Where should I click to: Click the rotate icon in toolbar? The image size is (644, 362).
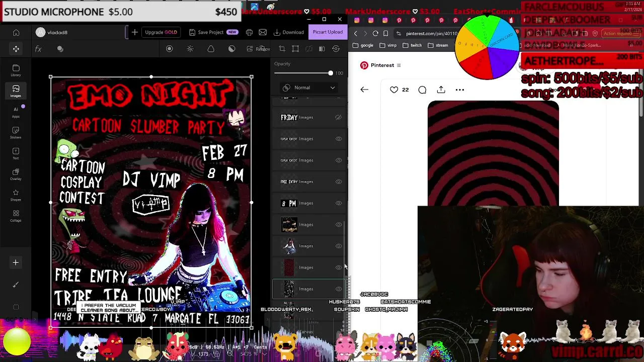coord(336,49)
